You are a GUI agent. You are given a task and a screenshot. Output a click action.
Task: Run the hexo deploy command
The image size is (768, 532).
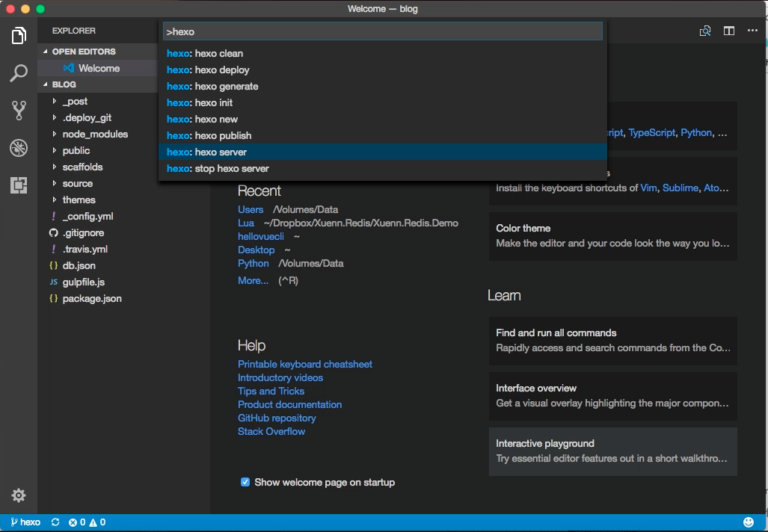click(383, 70)
